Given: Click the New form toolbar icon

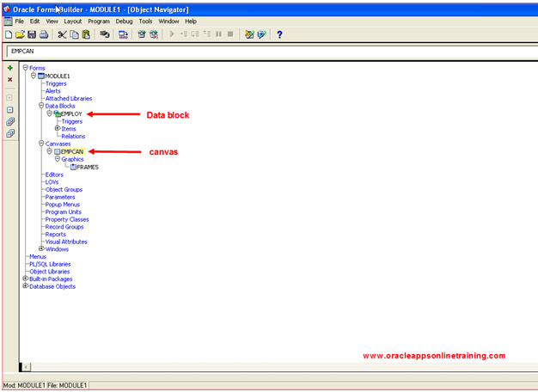Looking at the screenshot, I should tap(9, 34).
